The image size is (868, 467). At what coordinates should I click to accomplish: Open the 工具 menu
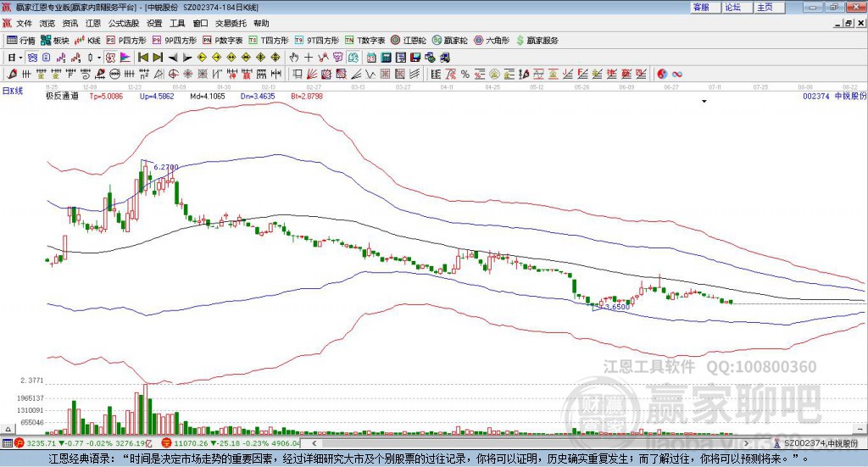coord(177,23)
